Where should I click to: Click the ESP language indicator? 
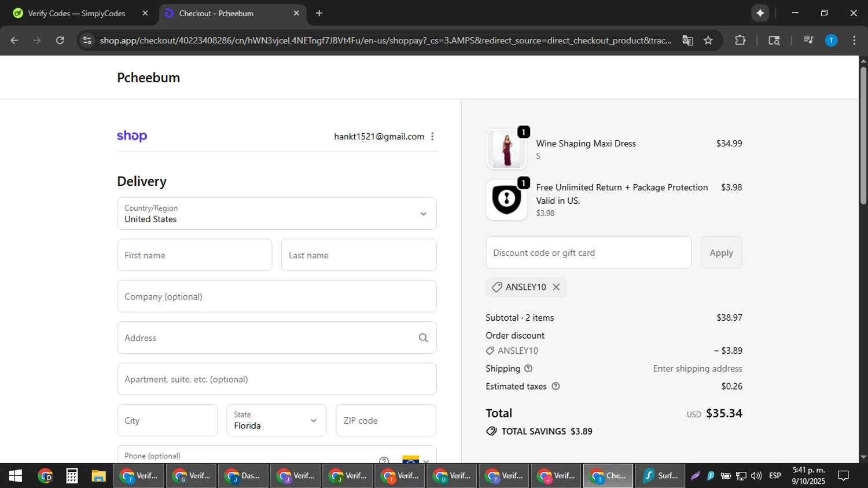pyautogui.click(x=775, y=476)
